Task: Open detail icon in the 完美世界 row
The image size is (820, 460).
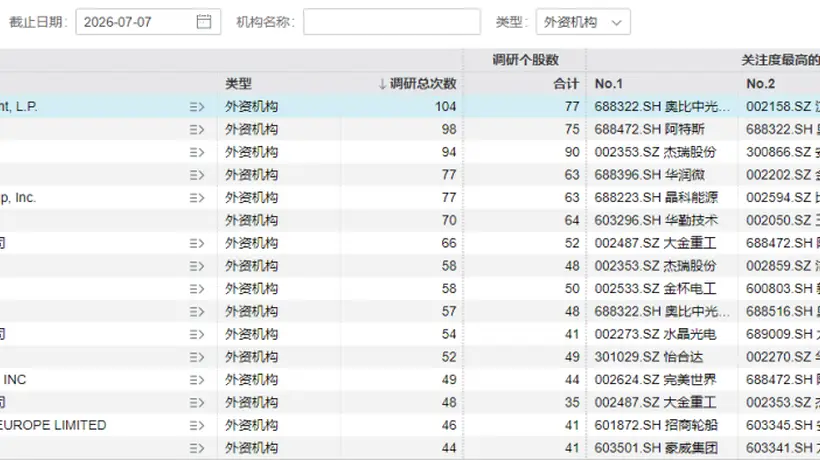Action: (197, 380)
